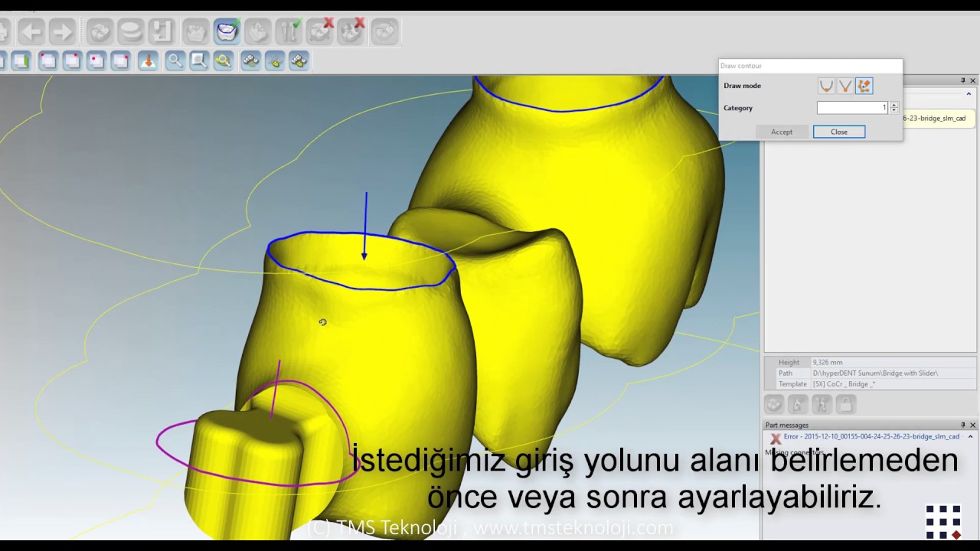Click the forward arrow toolbar icon
The height and width of the screenshot is (551, 980).
click(x=61, y=31)
